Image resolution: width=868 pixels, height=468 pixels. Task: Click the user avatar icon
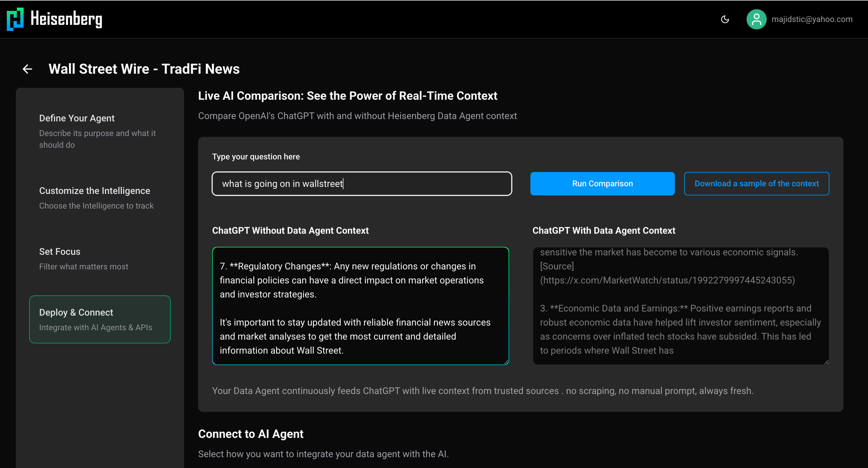756,19
